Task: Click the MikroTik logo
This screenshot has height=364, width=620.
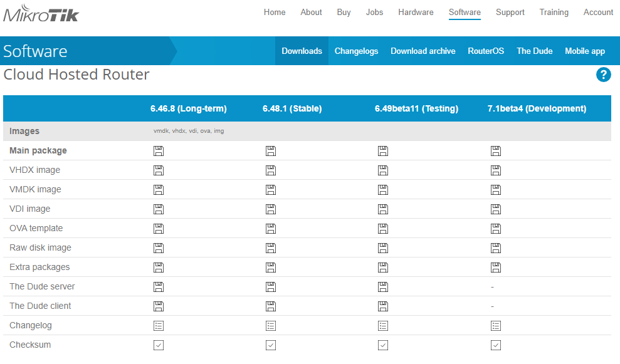Action: [x=41, y=13]
